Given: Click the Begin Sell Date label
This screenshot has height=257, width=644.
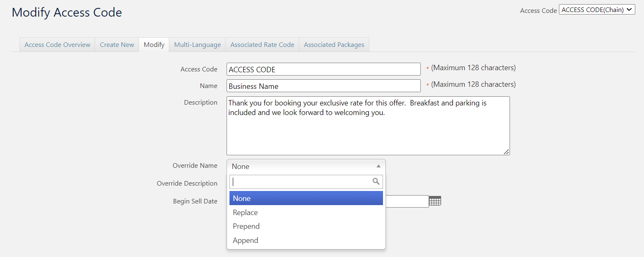Looking at the screenshot, I should point(195,201).
